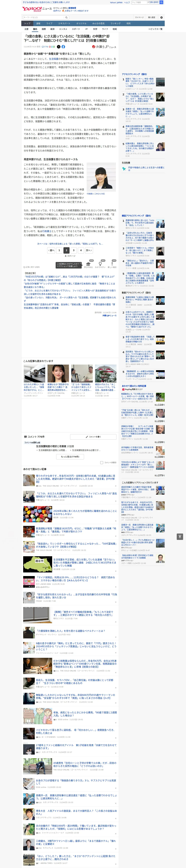
Task: Open settings with the gear icon
Action: point(161,18)
